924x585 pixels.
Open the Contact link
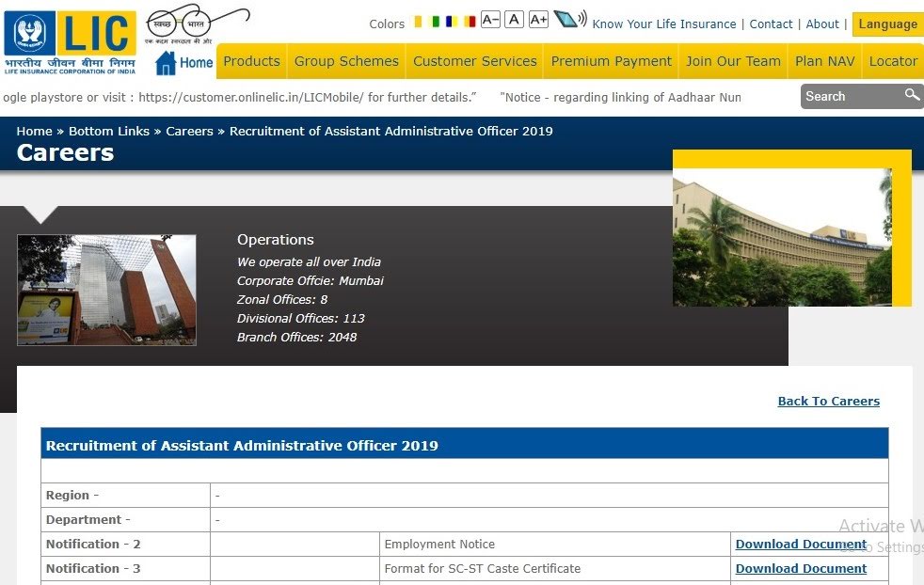pyautogui.click(x=771, y=24)
